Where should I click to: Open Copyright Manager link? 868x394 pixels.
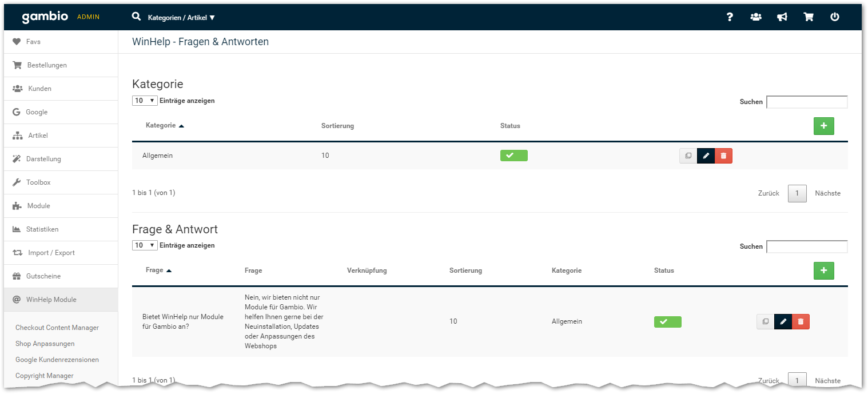click(x=45, y=376)
